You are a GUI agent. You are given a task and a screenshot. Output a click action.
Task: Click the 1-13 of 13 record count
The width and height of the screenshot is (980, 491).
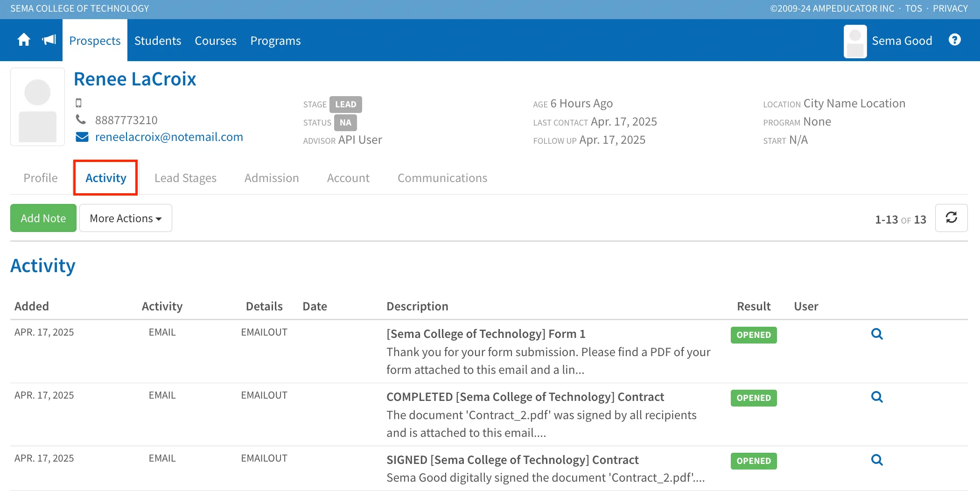[x=900, y=219]
